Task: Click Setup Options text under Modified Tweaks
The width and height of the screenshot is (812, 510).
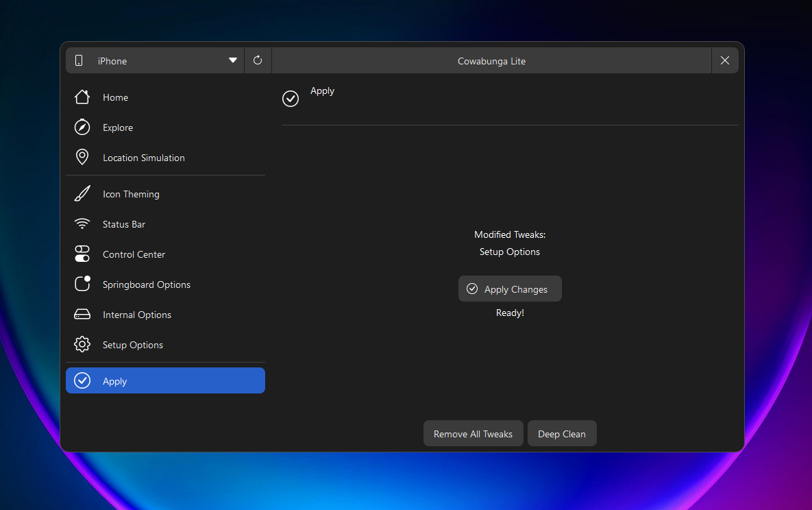Action: click(510, 252)
